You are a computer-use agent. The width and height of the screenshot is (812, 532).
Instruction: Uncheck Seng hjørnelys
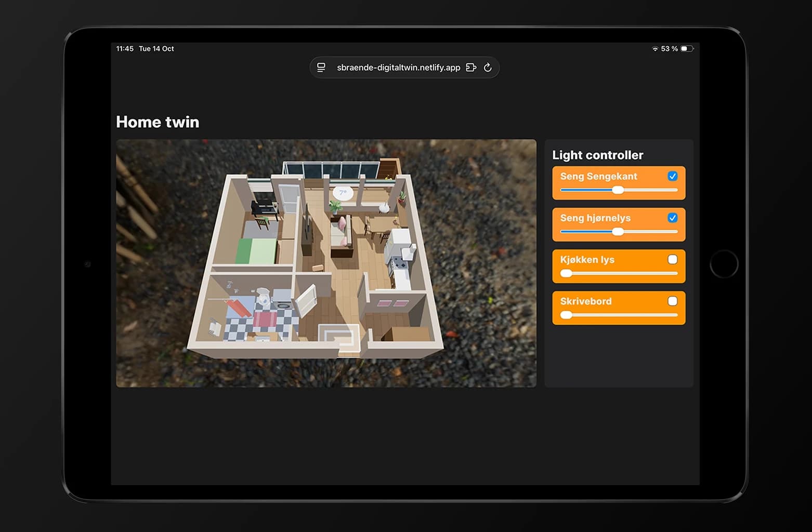(x=673, y=218)
